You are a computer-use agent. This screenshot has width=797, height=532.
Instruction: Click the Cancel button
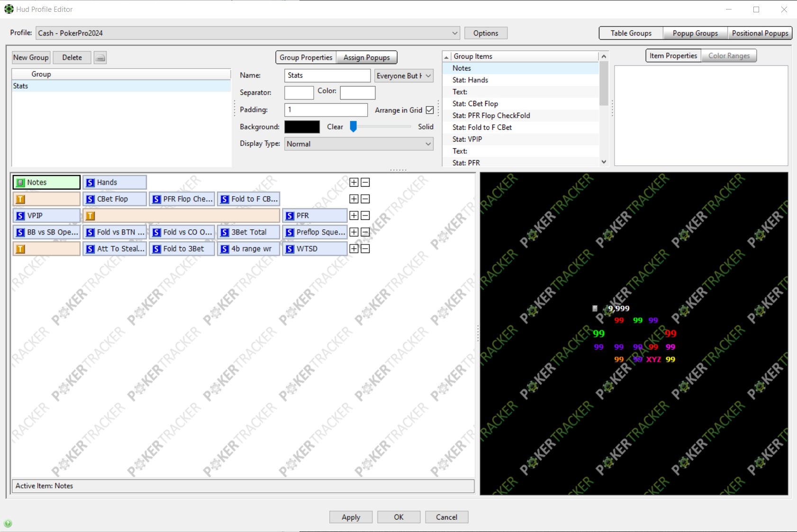tap(447, 517)
